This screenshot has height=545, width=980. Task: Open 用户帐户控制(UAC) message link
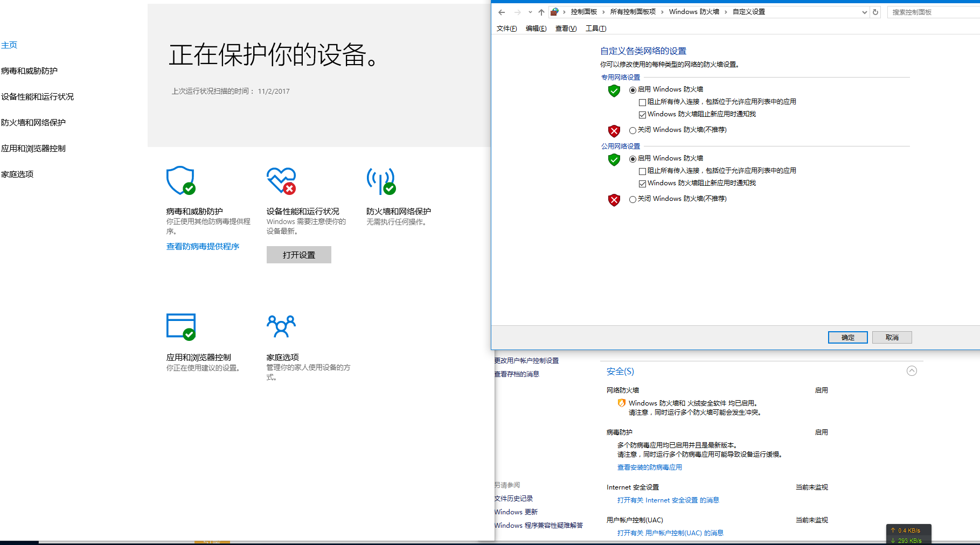click(670, 533)
